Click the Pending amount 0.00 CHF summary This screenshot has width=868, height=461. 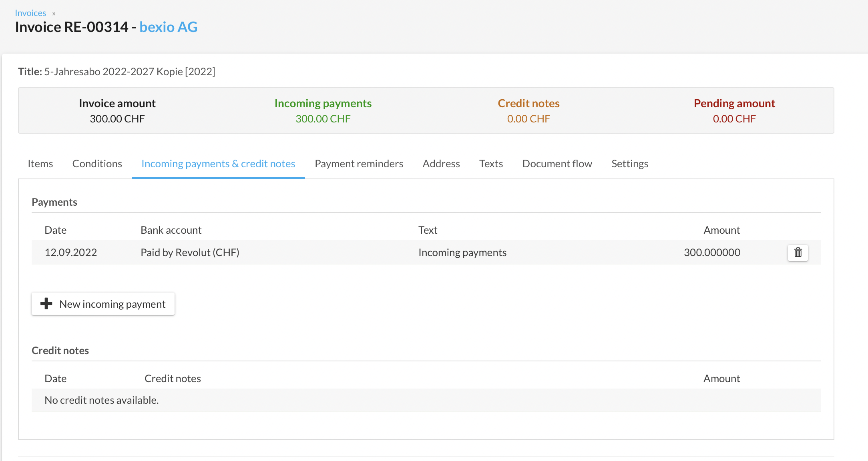tap(734, 119)
